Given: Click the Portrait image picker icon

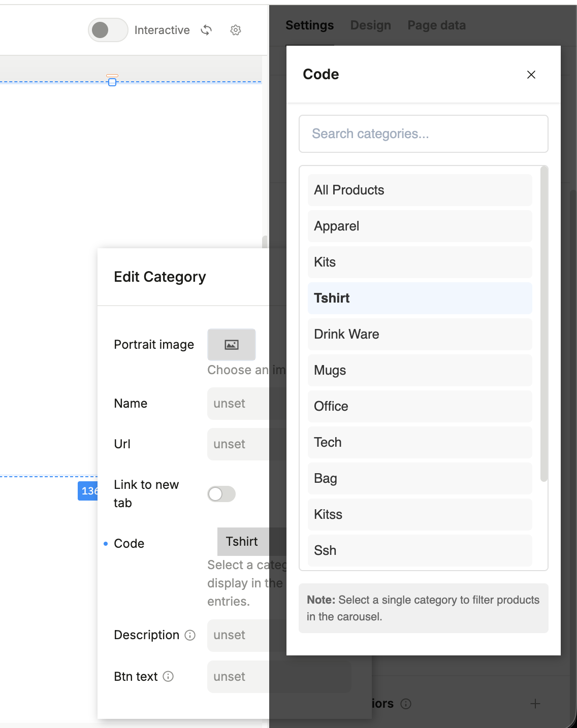Looking at the screenshot, I should (x=232, y=345).
